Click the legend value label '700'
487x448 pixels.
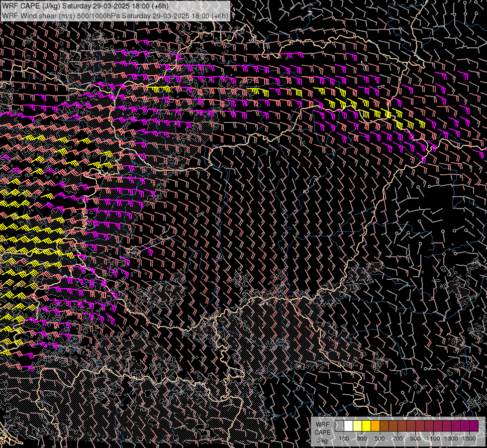coord(397,439)
